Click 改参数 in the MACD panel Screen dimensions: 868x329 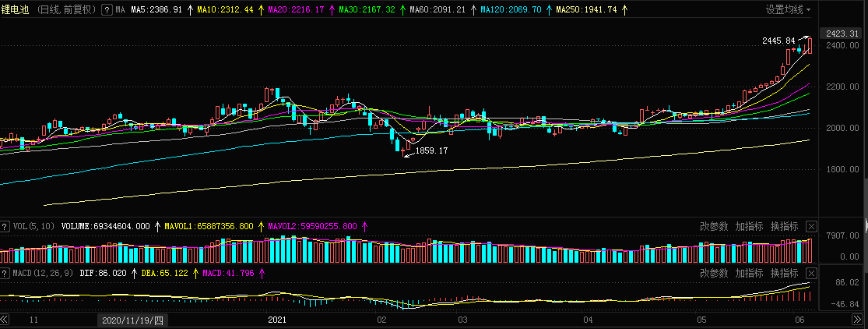714,274
